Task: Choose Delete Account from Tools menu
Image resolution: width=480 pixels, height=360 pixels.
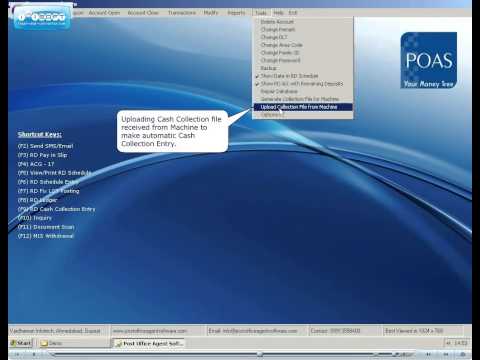Action: (x=277, y=22)
